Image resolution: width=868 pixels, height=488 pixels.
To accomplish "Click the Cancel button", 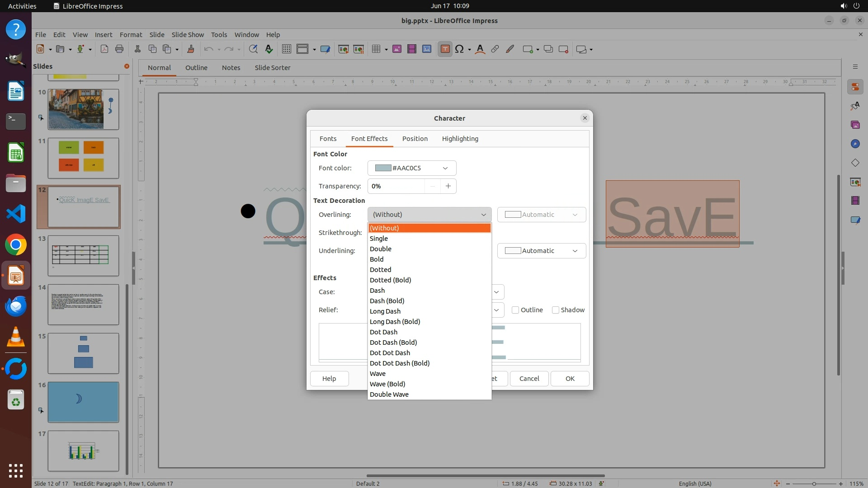I will click(x=529, y=379).
